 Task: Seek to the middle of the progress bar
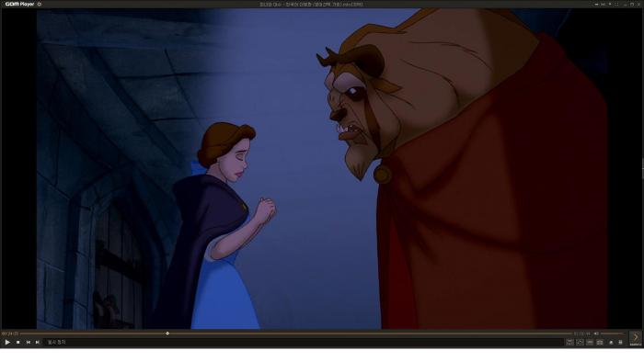click(x=295, y=334)
